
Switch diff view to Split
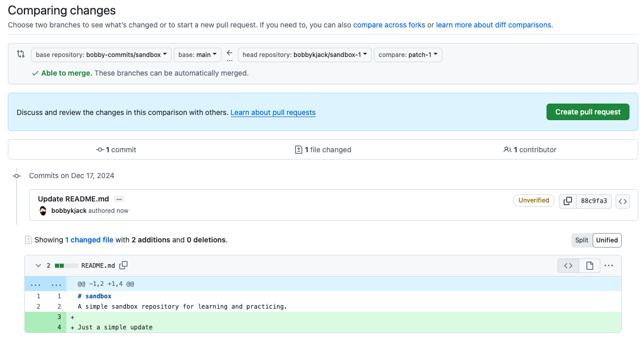(581, 240)
